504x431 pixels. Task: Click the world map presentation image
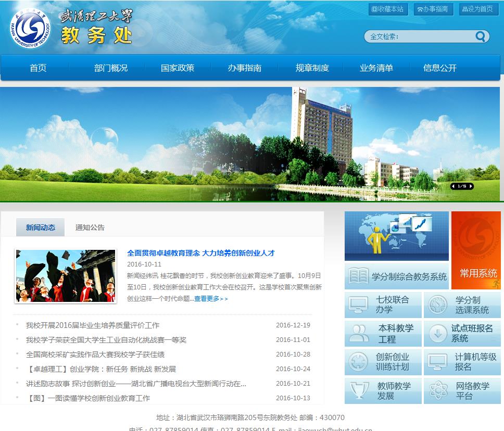[396, 236]
